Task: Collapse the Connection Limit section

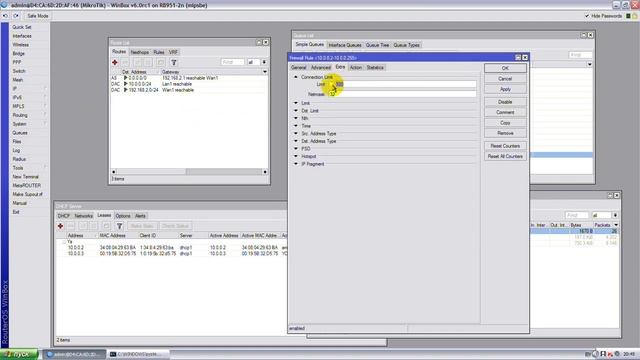Action: click(296, 77)
